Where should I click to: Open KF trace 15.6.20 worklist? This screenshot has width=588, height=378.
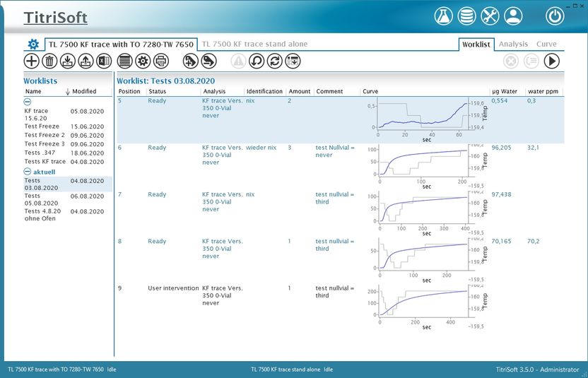(68, 114)
